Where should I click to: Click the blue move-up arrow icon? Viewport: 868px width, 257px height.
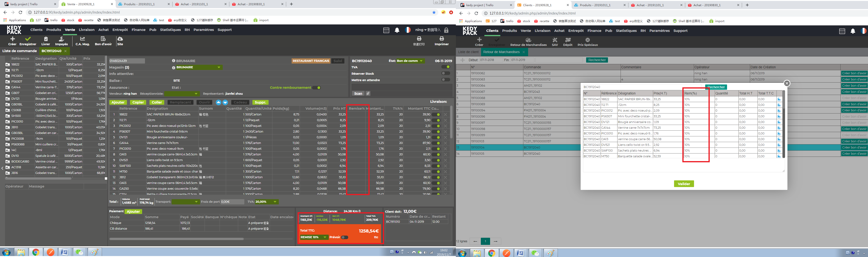point(218,103)
